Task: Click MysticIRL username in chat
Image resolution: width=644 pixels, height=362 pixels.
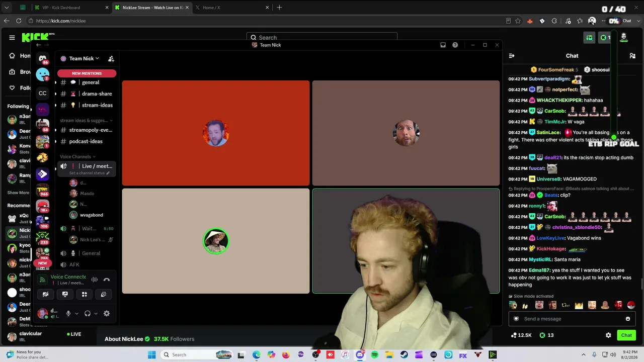Action: tap(540, 259)
